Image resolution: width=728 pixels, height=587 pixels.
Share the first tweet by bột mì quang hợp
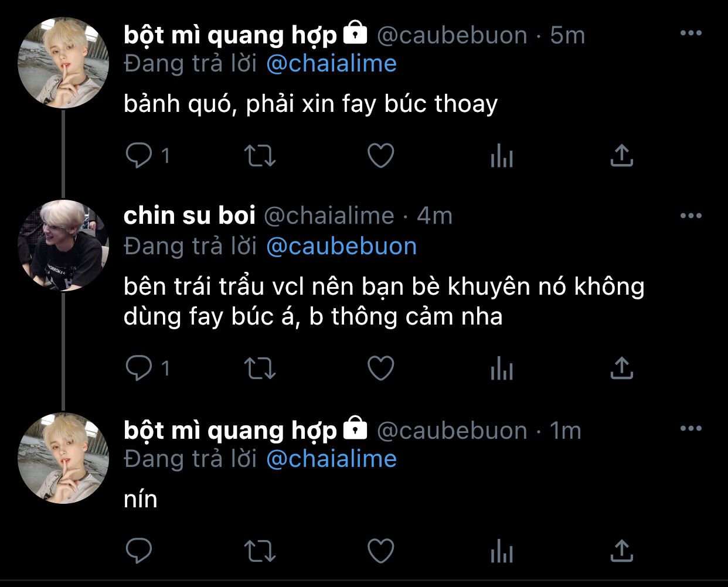coord(621,155)
